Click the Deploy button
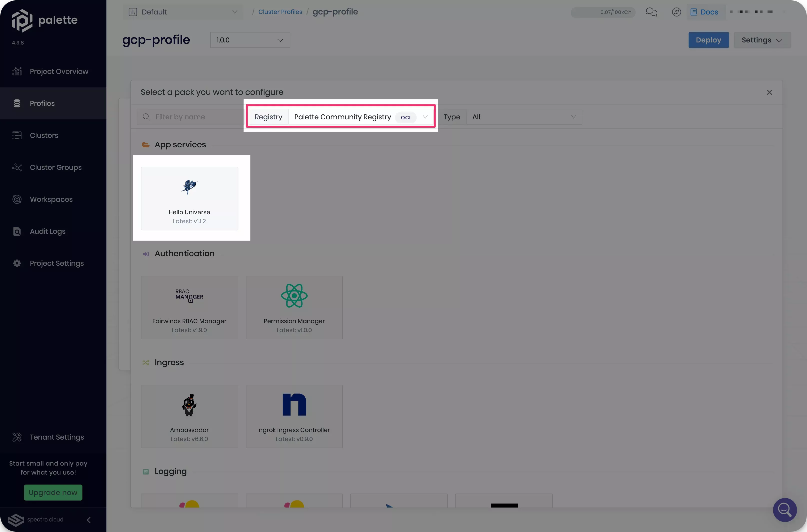 point(709,40)
